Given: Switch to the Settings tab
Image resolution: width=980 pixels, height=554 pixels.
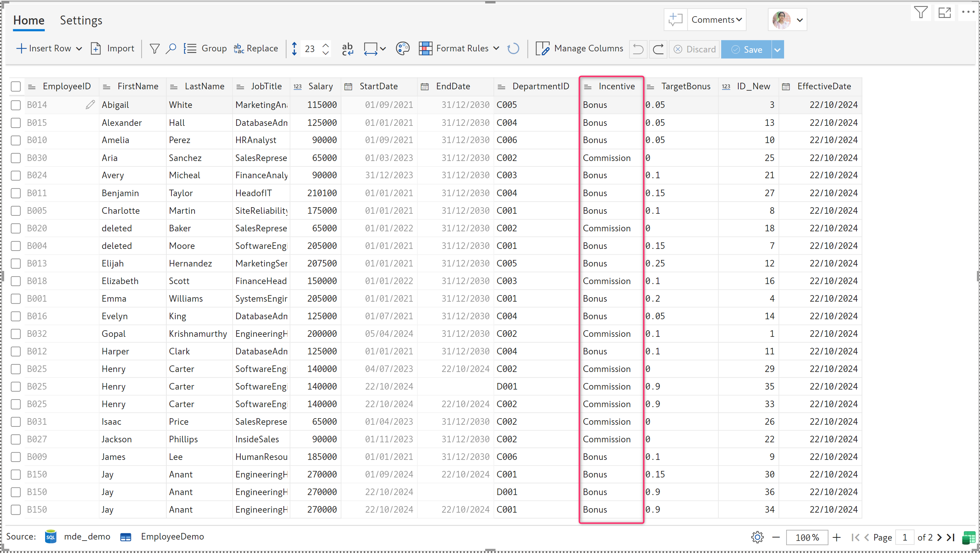Looking at the screenshot, I should (81, 21).
